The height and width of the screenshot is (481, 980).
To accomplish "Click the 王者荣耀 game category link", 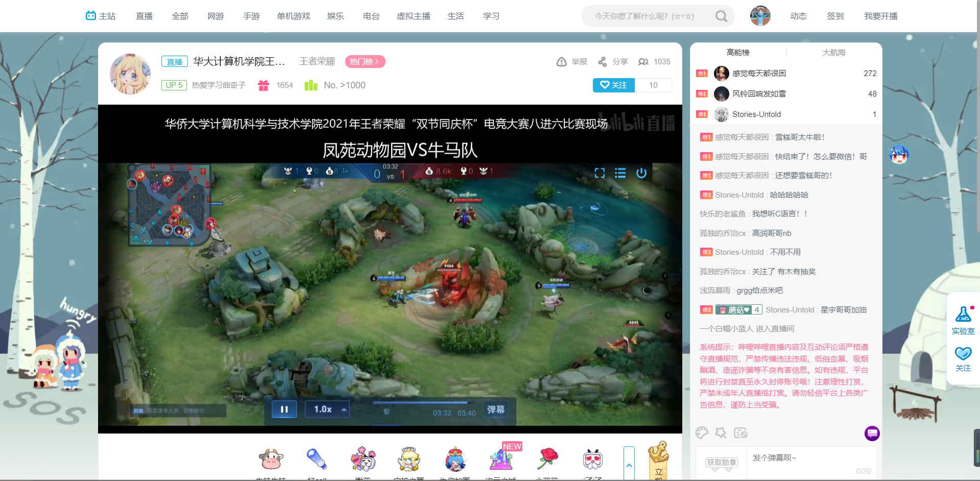I will coord(317,62).
